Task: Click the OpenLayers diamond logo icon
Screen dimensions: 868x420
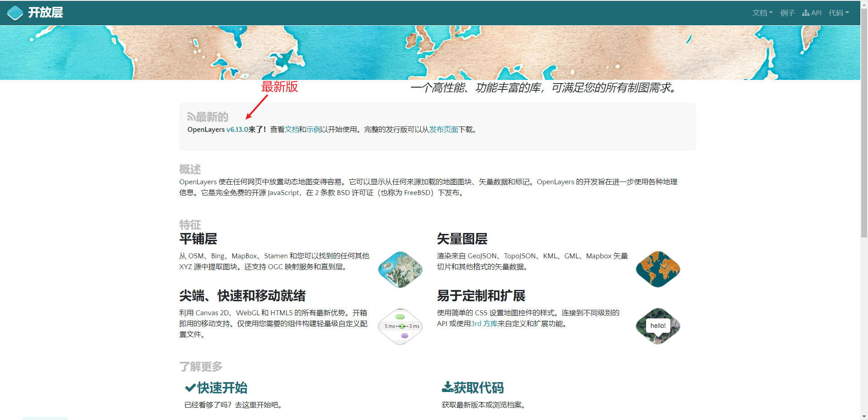Action: (x=15, y=13)
